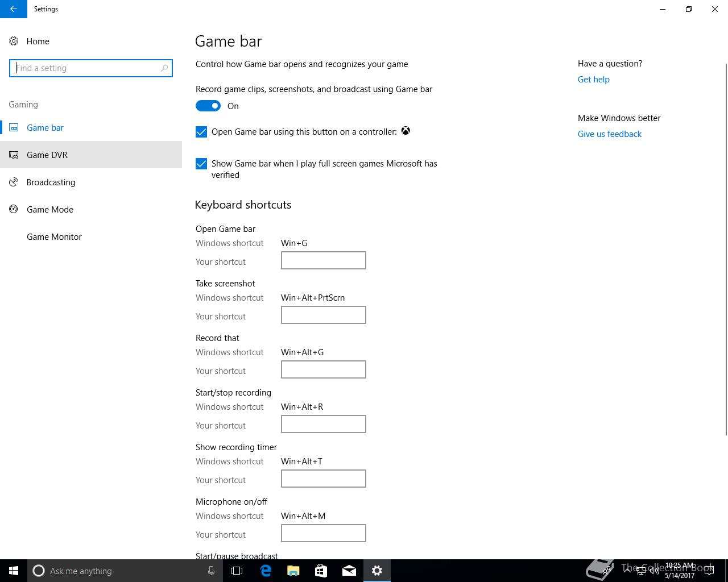Click the Game bar sidebar icon
This screenshot has height=582, width=728.
(x=14, y=128)
